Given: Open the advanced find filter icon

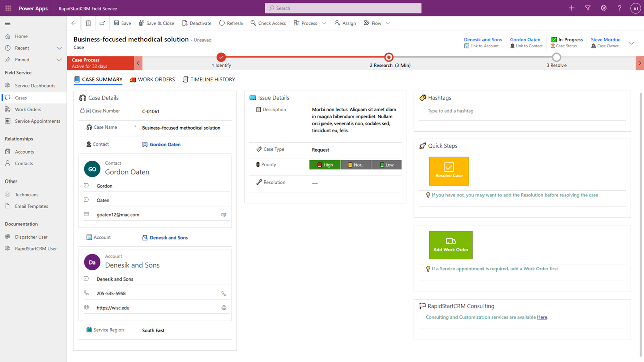Looking at the screenshot, I should click(x=588, y=8).
